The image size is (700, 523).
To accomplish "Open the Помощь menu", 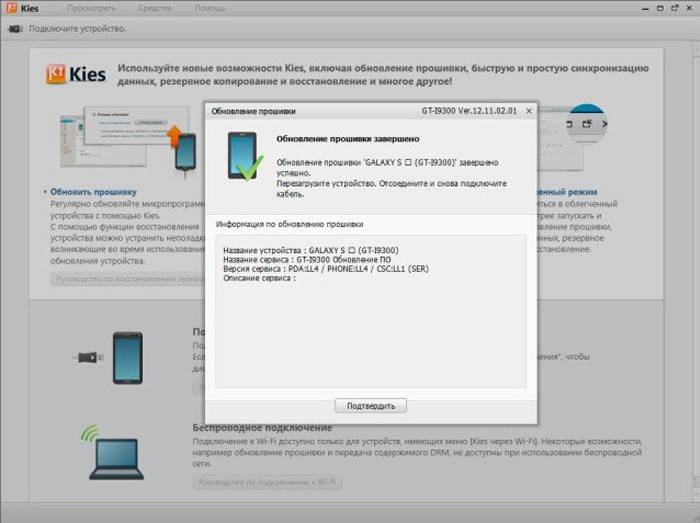I will [x=209, y=8].
